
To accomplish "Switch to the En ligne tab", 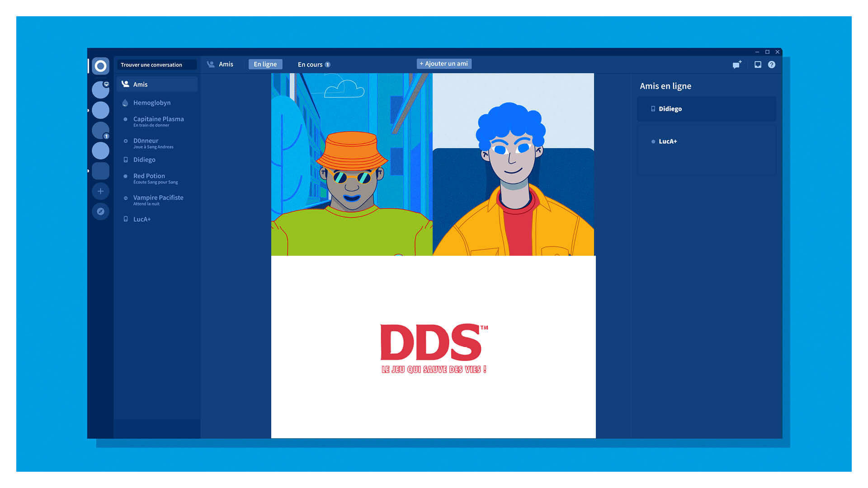I will click(265, 64).
